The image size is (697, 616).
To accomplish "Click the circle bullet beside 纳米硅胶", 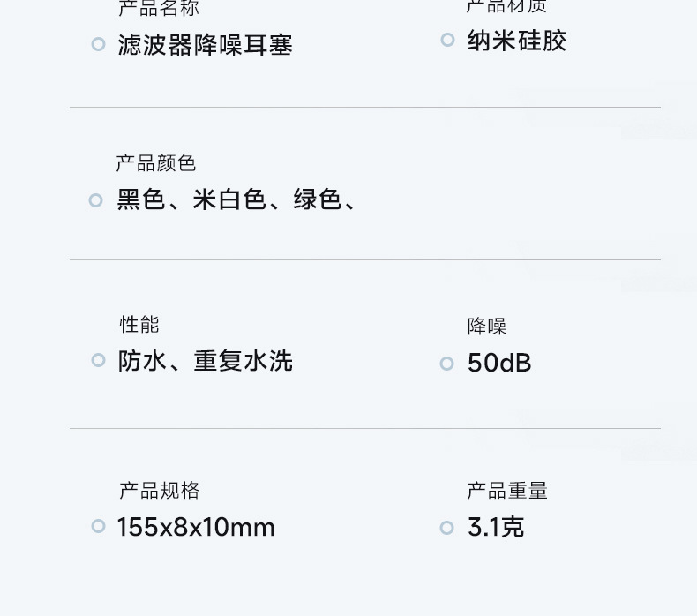I will coord(447,40).
